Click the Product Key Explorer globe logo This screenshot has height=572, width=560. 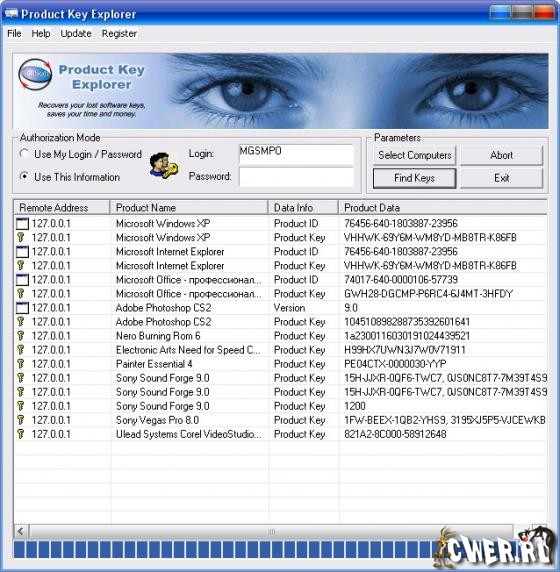coord(35,74)
